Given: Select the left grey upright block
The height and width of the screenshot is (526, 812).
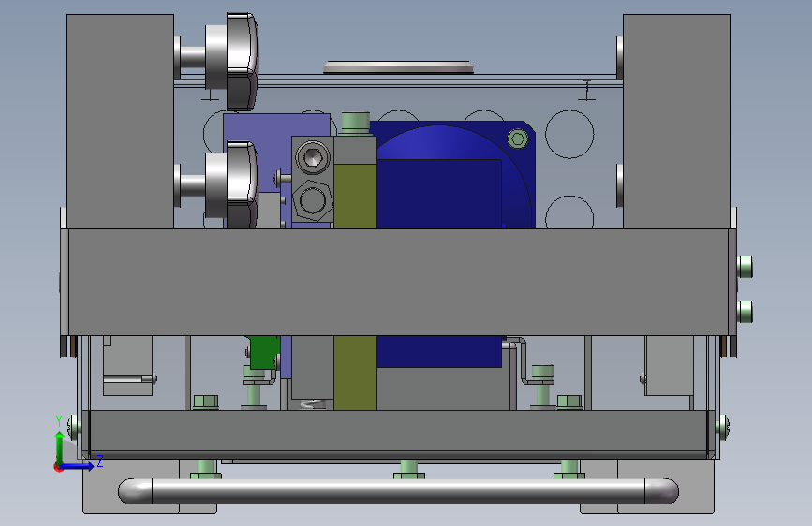Looking at the screenshot, I should 120,121.
